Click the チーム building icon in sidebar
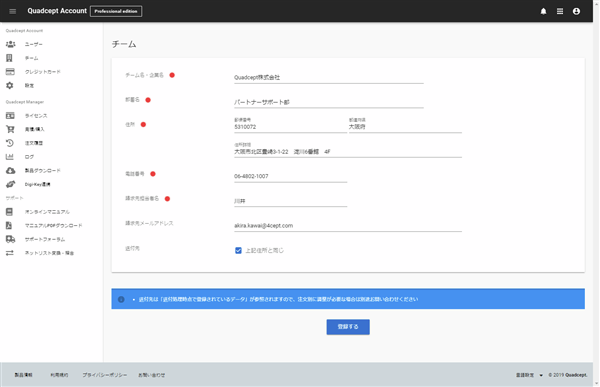The height and width of the screenshot is (387, 600). pyautogui.click(x=9, y=58)
